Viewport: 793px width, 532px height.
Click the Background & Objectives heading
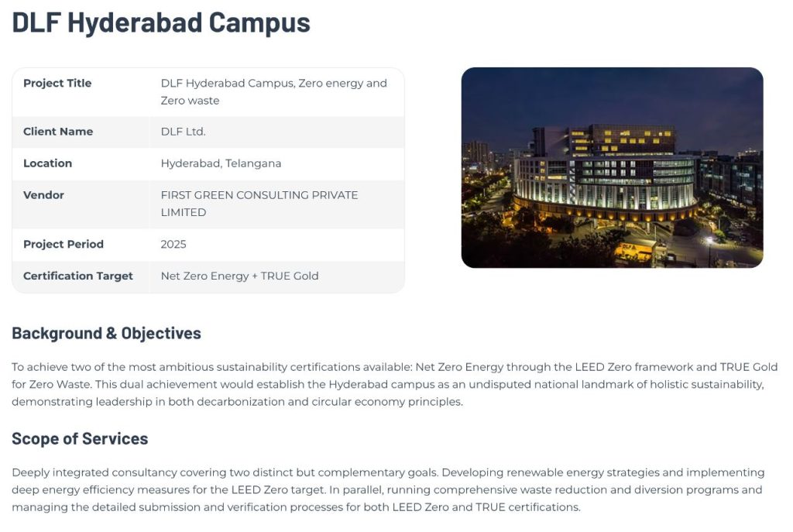pos(106,334)
